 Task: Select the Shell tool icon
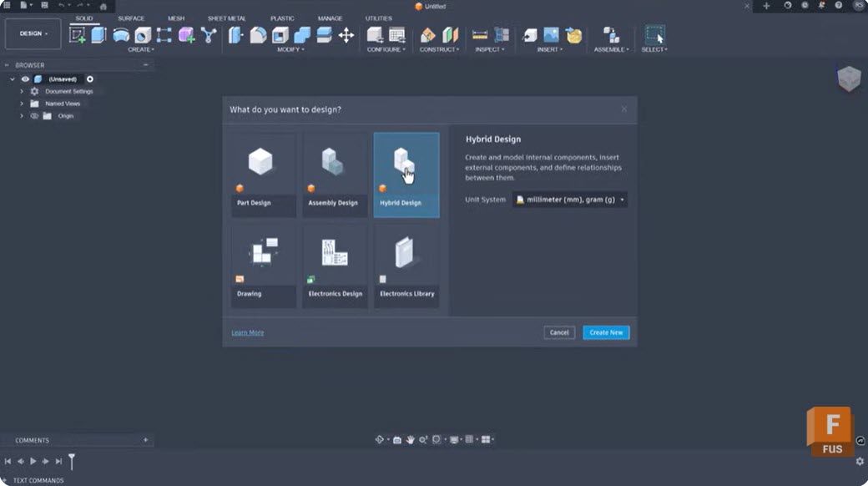(x=280, y=35)
